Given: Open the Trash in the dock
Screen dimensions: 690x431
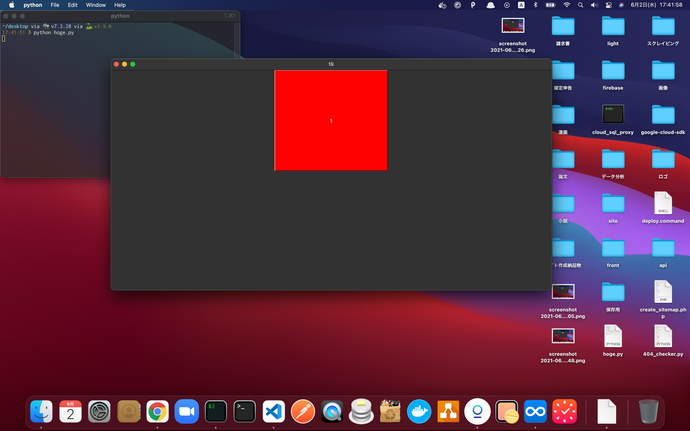Looking at the screenshot, I should point(648,411).
